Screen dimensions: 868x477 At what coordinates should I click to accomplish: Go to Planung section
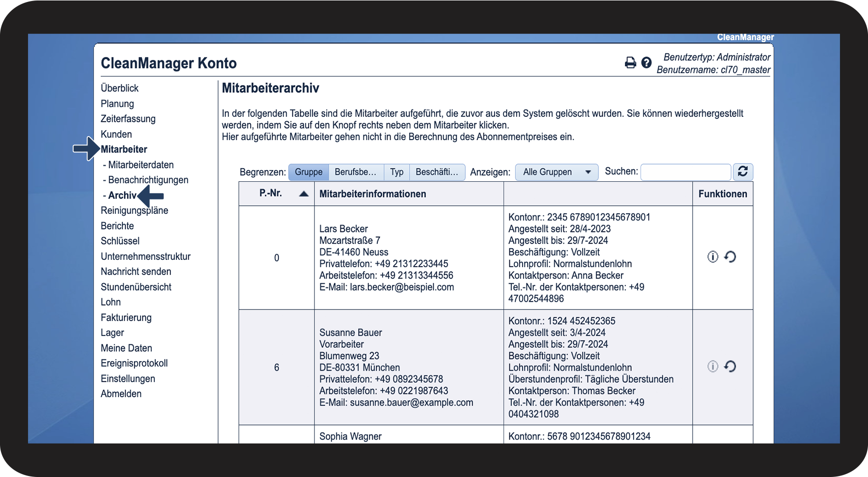pos(117,104)
